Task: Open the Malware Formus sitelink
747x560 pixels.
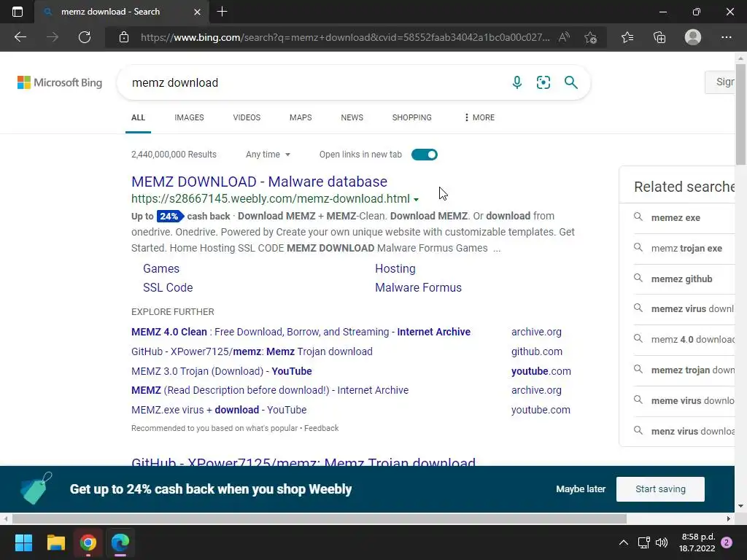Action: click(x=418, y=287)
